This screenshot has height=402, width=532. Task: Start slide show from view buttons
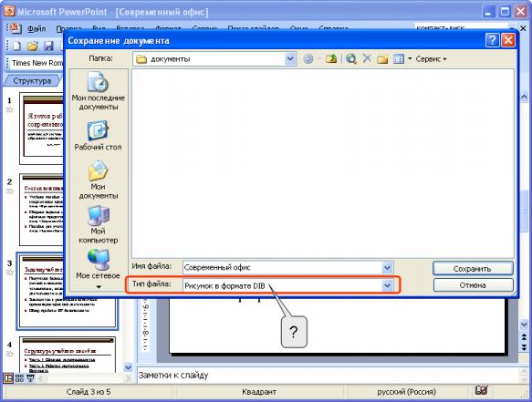pyautogui.click(x=30, y=378)
